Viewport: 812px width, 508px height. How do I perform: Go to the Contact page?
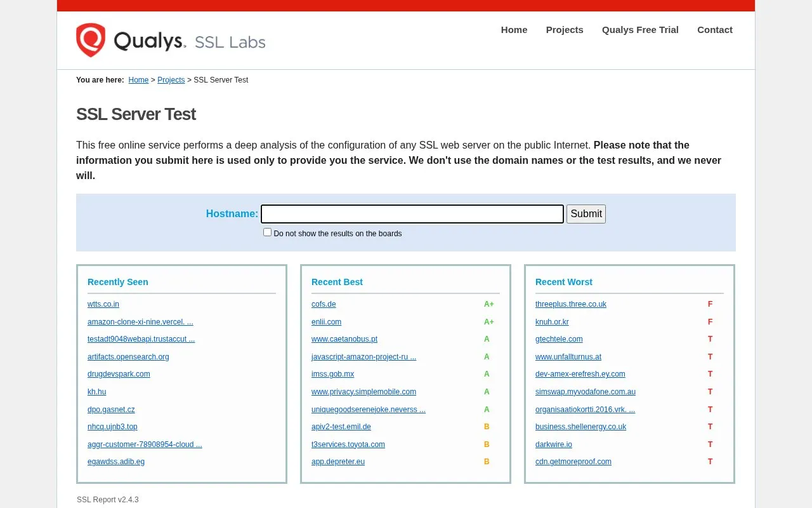tap(715, 30)
